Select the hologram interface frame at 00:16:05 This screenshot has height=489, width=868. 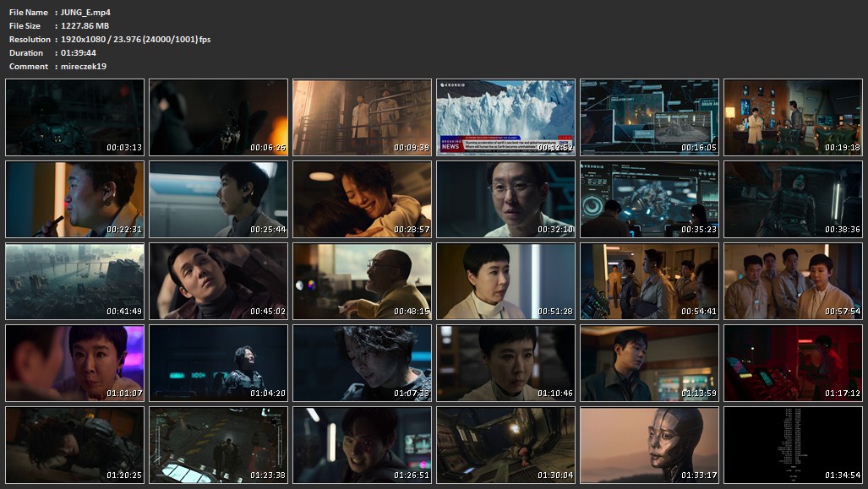tap(649, 117)
